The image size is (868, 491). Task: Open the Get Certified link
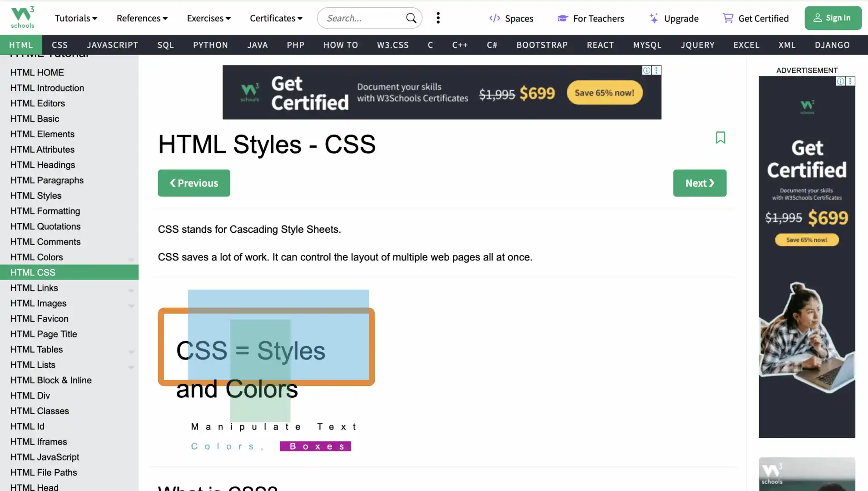tap(756, 18)
